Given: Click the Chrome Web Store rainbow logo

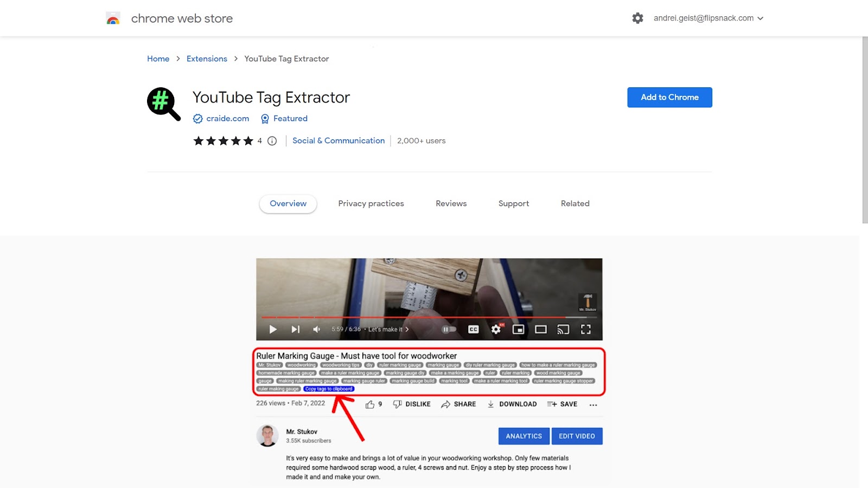Looking at the screenshot, I should [x=113, y=18].
